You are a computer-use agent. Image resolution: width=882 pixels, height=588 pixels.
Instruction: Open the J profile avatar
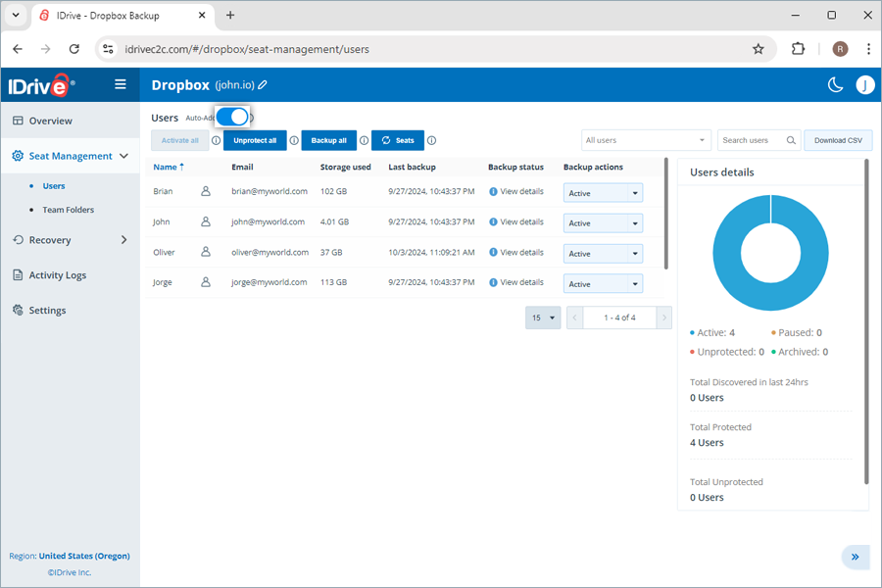[865, 85]
